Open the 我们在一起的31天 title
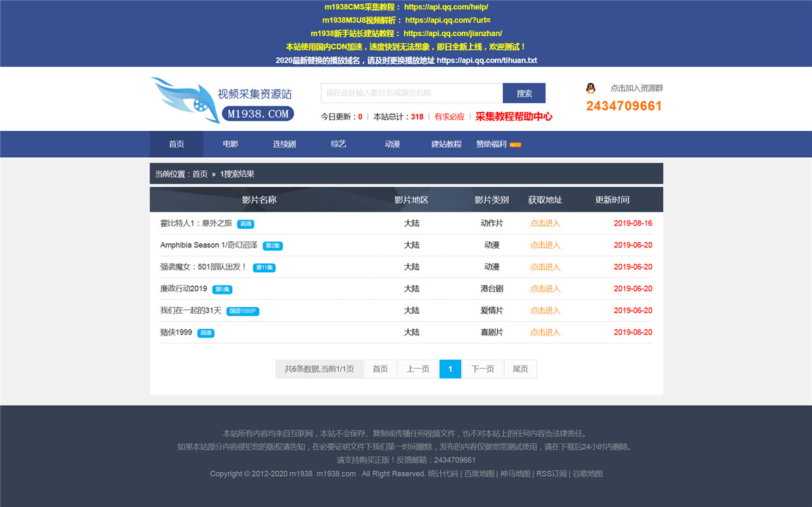Image resolution: width=812 pixels, height=507 pixels. [191, 310]
